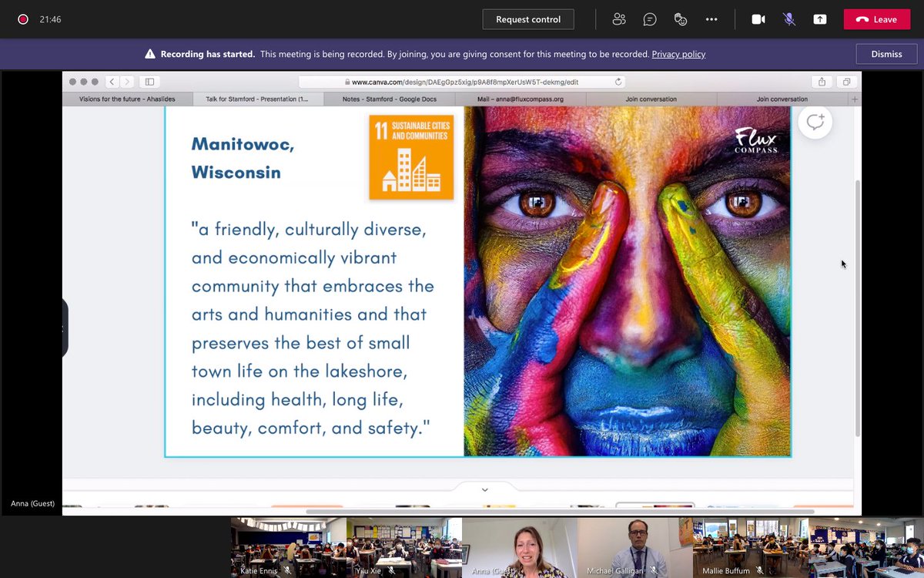Unmute the microphone in meeting toolbar

789,19
